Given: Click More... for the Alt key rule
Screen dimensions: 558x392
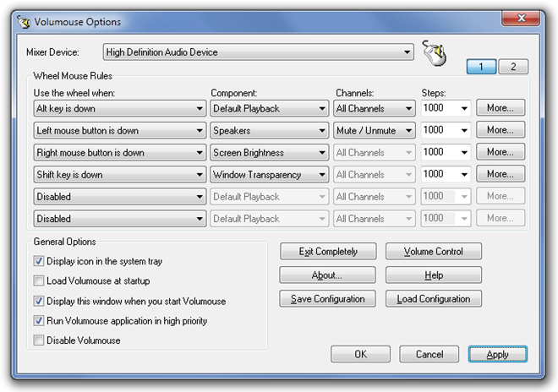Looking at the screenshot, I should click(501, 108).
